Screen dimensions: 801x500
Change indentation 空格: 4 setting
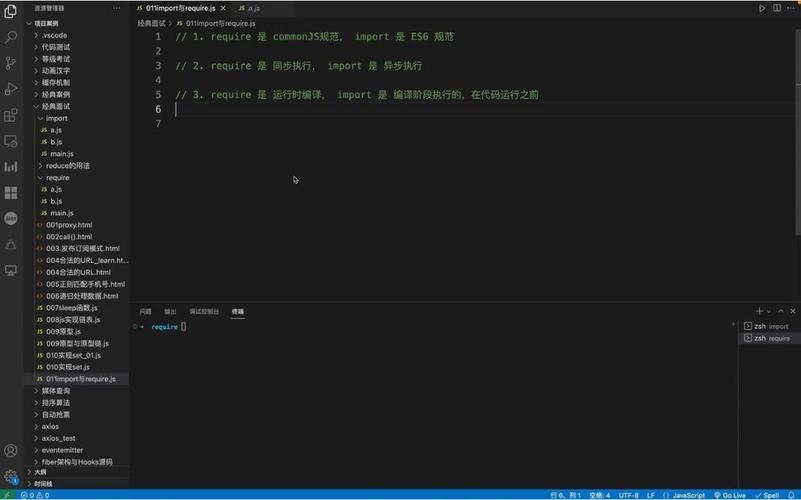coord(600,495)
